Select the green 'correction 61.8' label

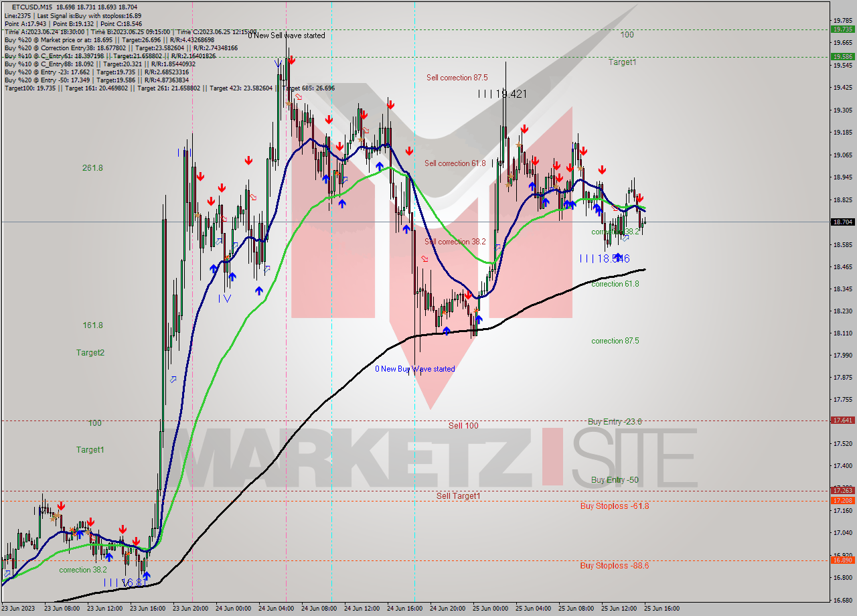click(615, 284)
